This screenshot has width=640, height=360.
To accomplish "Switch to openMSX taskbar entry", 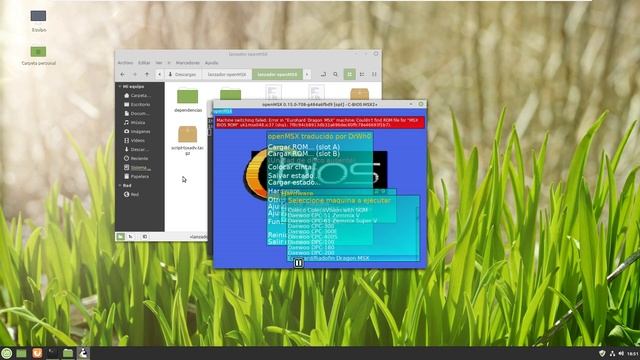I will [83, 353].
